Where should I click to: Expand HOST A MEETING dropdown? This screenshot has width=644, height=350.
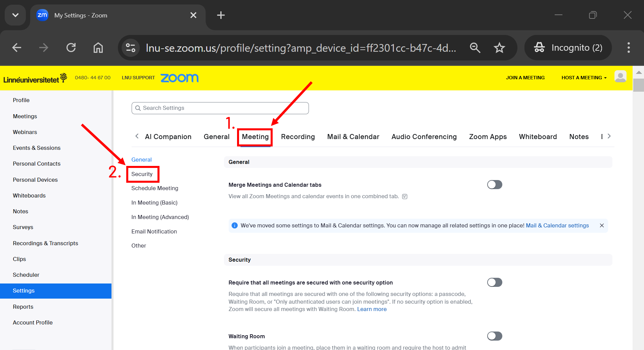click(584, 78)
